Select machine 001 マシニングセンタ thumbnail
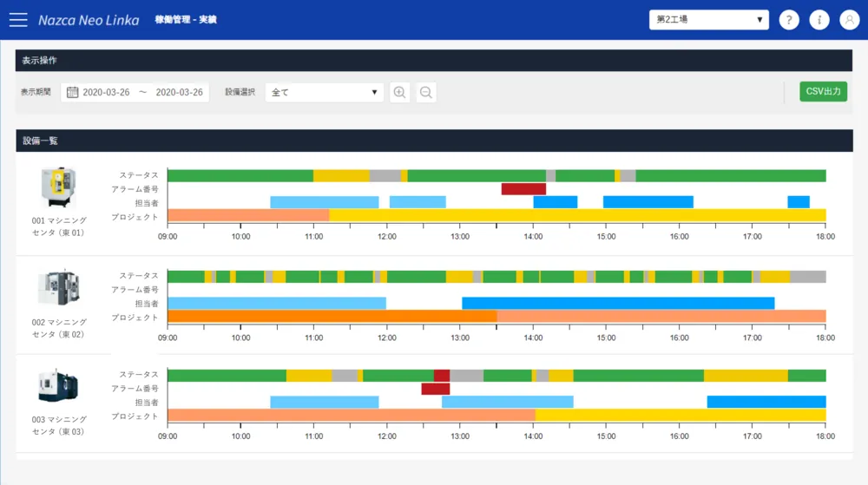Image resolution: width=868 pixels, height=485 pixels. tap(59, 187)
